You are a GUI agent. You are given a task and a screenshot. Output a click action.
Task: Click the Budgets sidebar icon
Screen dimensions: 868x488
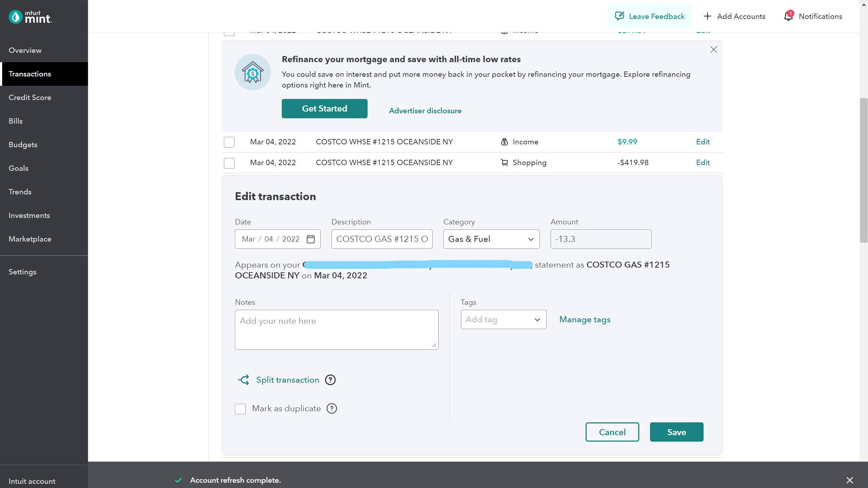pos(23,144)
